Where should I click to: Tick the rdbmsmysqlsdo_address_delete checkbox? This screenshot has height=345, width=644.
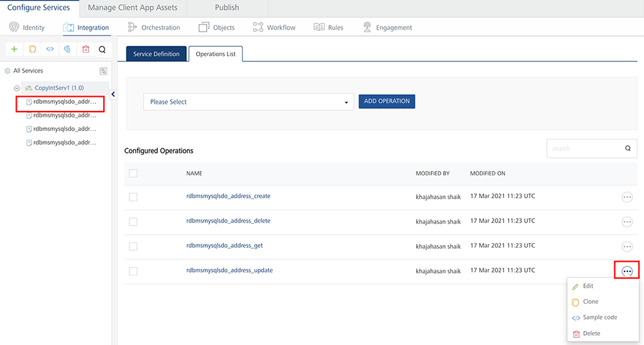[x=133, y=221]
